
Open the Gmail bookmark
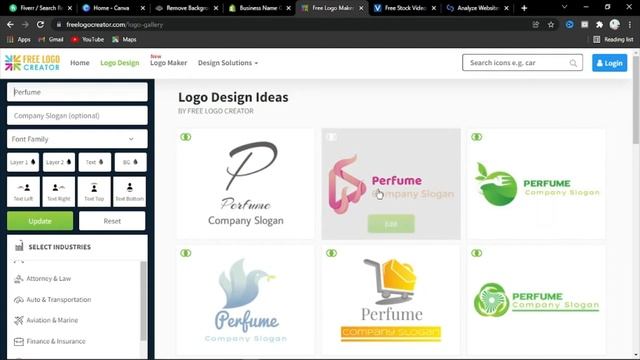pyautogui.click(x=51, y=40)
